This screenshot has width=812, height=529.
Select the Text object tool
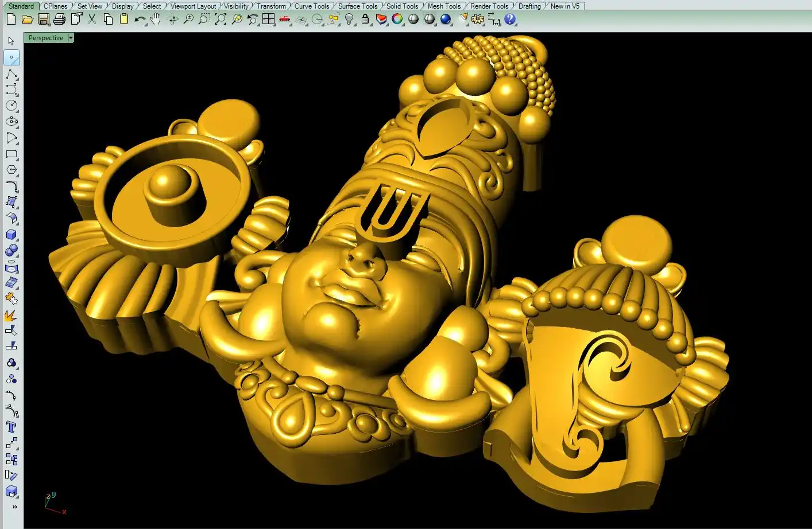tap(11, 427)
